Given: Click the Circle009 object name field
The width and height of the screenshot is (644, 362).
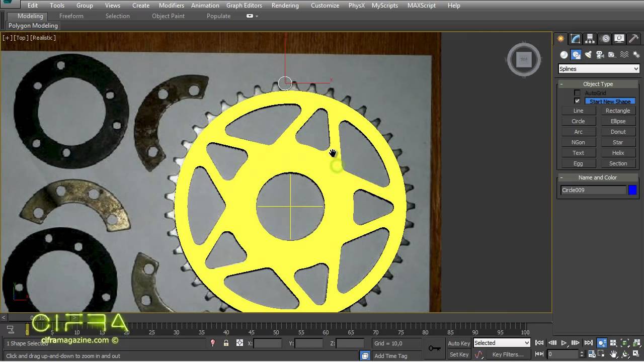Looking at the screenshot, I should pos(593,190).
